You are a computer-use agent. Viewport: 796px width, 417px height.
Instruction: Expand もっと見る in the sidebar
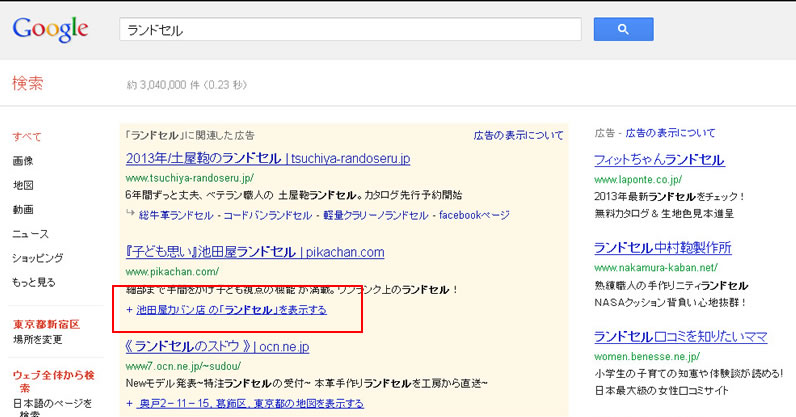pyautogui.click(x=34, y=282)
